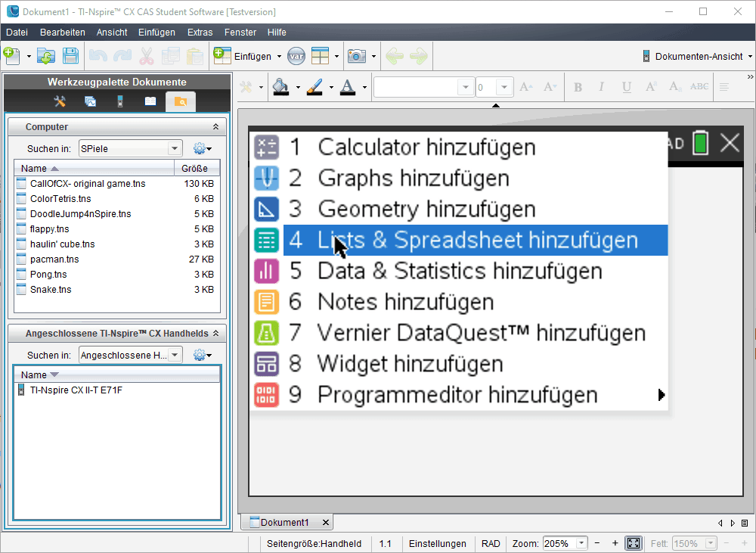Open the TI-SmartView handheld emulator tab
The image size is (756, 553).
point(120,101)
